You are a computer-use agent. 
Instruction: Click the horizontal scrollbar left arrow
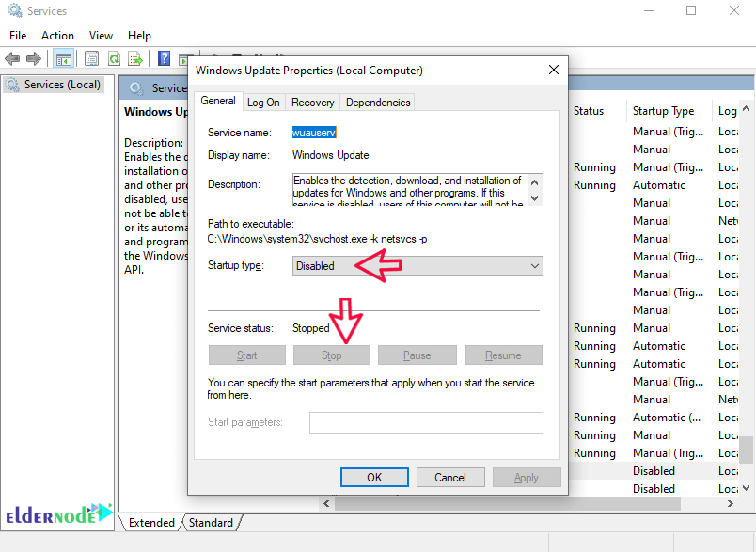327,503
